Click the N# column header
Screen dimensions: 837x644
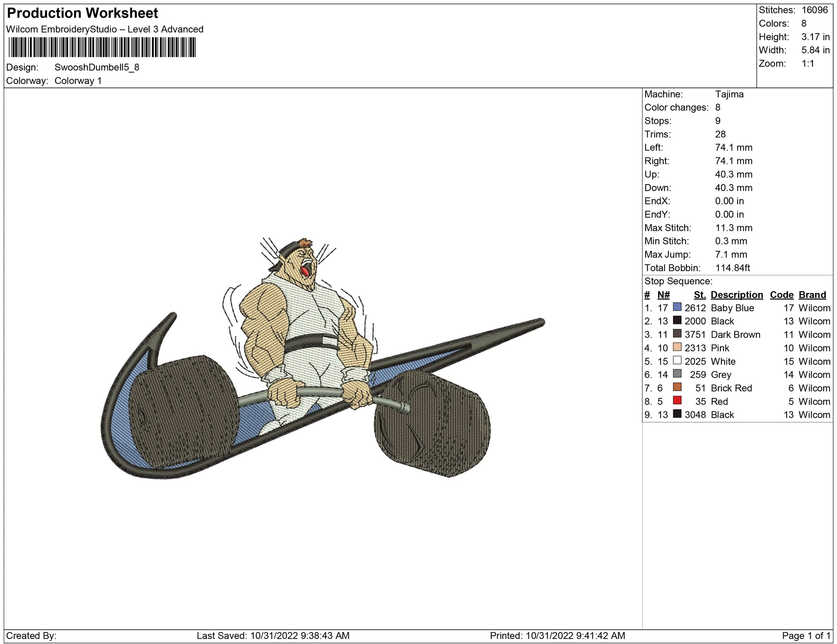[x=663, y=295]
